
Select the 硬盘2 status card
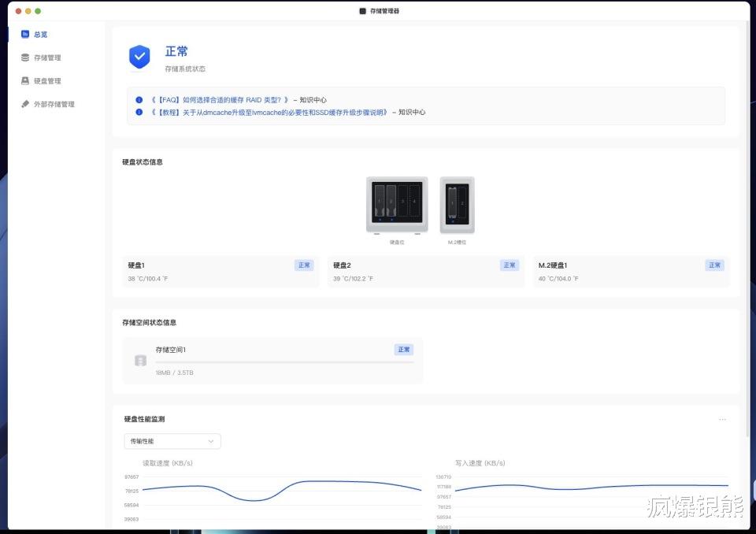(426, 272)
